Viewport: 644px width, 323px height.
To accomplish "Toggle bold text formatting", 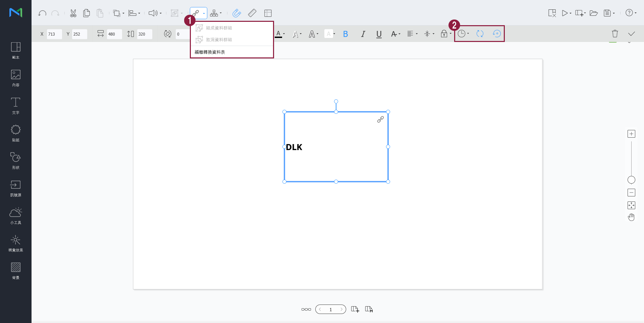I will tap(345, 34).
